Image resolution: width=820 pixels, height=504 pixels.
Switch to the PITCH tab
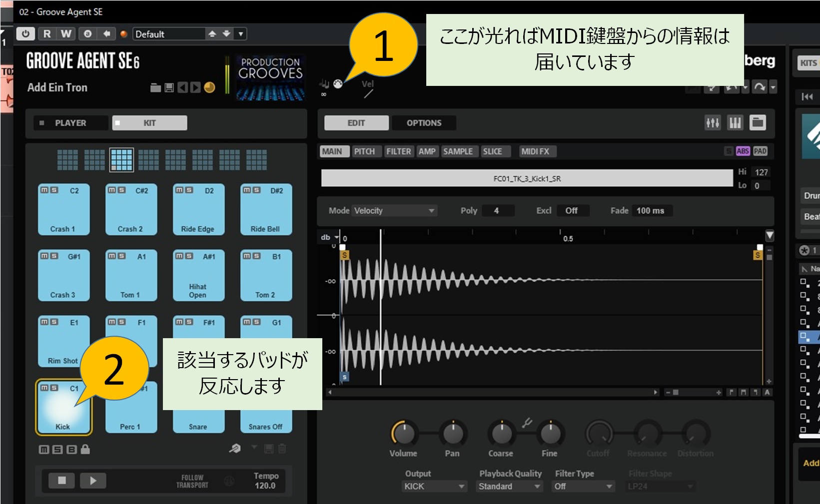pos(364,151)
